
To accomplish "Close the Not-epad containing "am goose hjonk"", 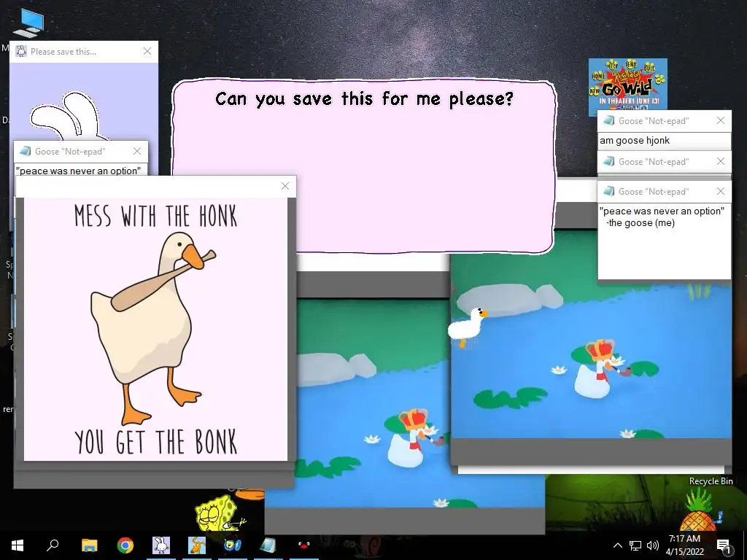I will tap(720, 120).
